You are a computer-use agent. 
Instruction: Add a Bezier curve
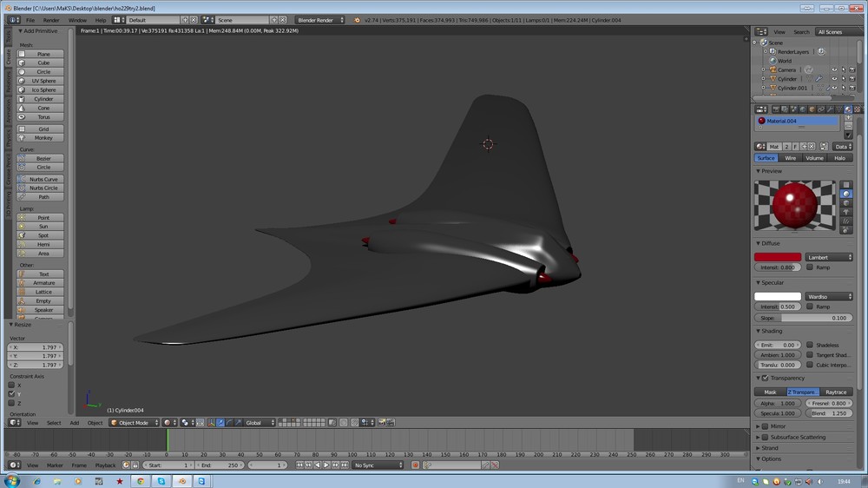[x=43, y=159]
